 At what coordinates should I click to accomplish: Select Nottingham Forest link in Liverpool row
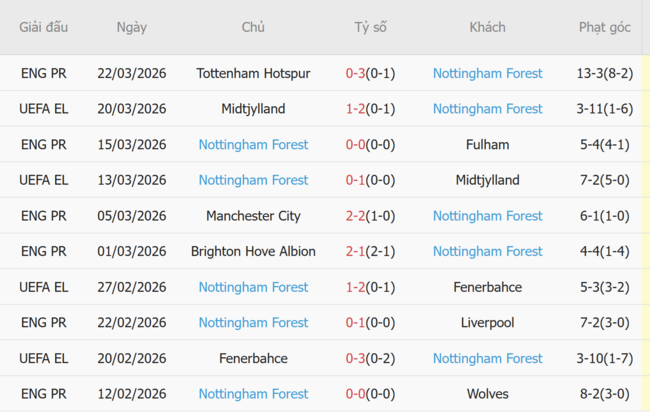[253, 323]
